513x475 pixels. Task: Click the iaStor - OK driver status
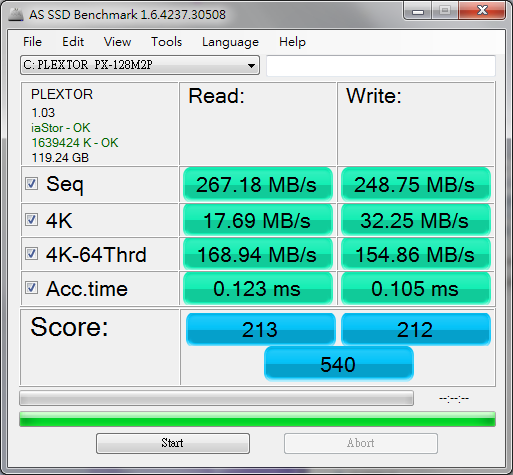61,128
